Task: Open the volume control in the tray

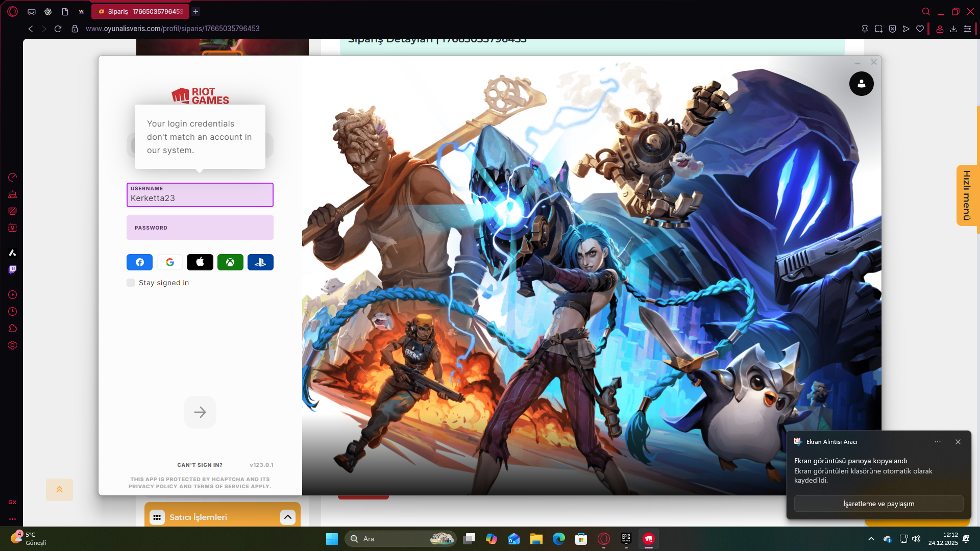Action: [916, 539]
